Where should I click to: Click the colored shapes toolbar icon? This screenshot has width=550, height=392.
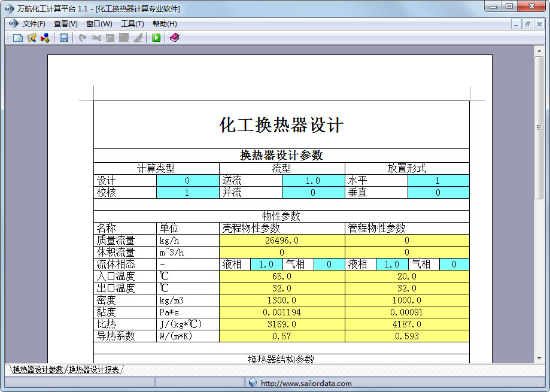click(45, 38)
